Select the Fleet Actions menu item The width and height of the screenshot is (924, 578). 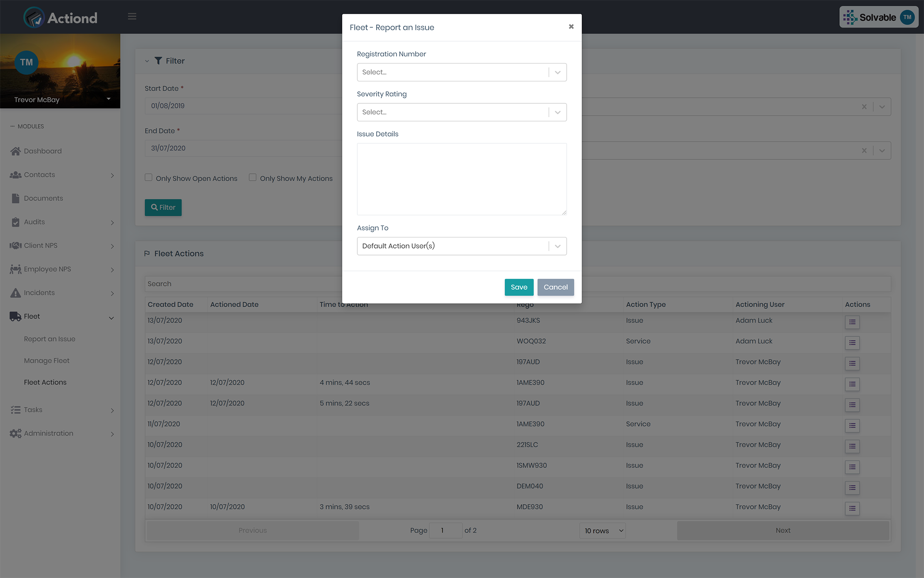coord(45,381)
